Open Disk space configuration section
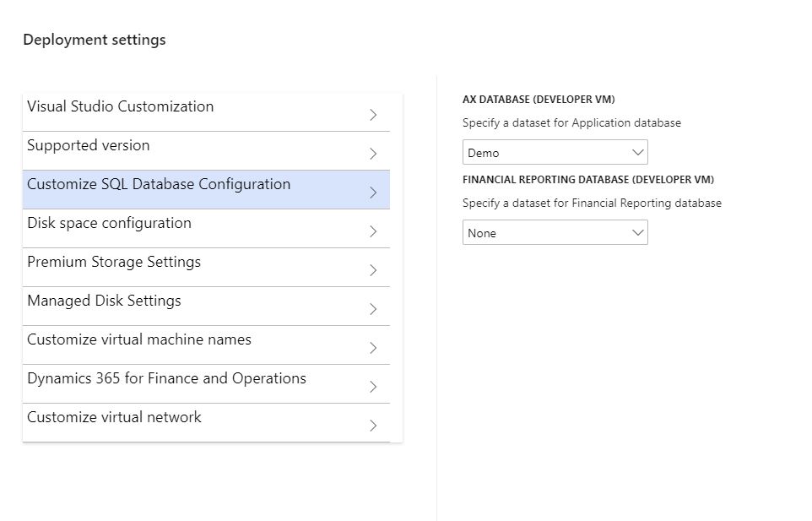The image size is (812, 521). tap(206, 228)
